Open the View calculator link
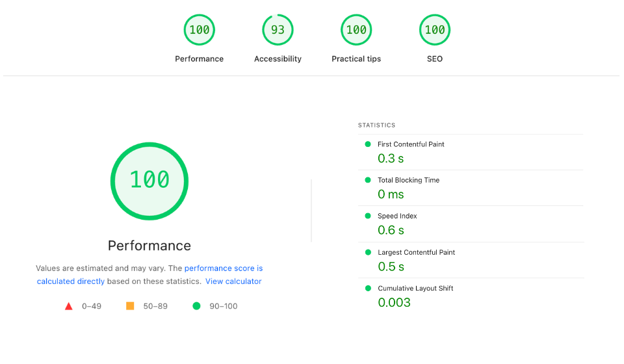The width and height of the screenshot is (624, 364). coord(233,281)
